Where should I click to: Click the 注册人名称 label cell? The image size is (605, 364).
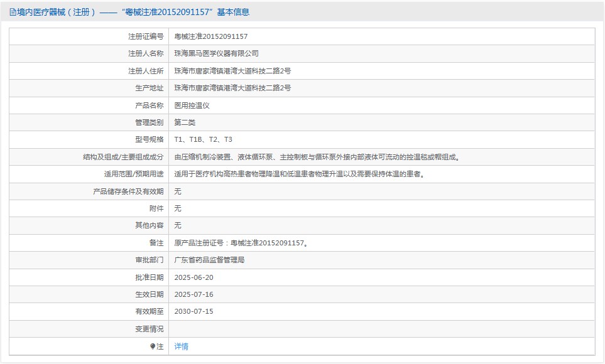click(89, 53)
